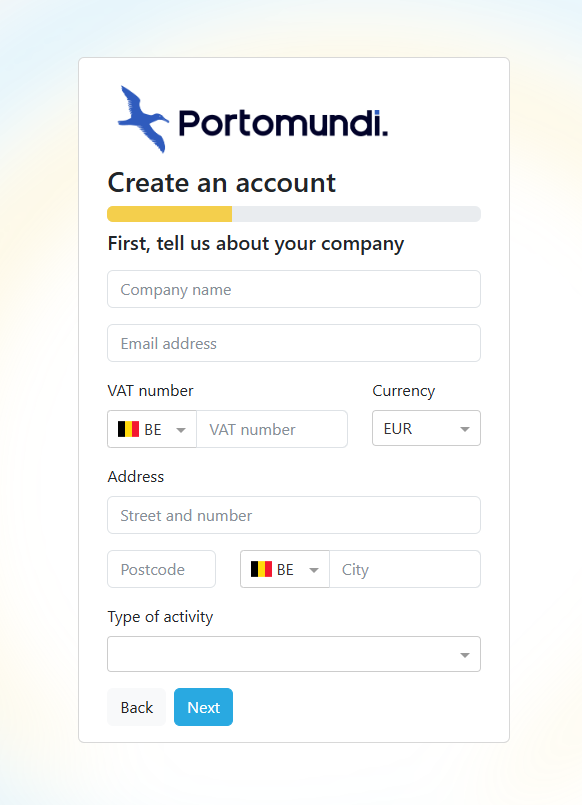Open the VAT country dropdown
This screenshot has height=805, width=582.
pos(151,428)
